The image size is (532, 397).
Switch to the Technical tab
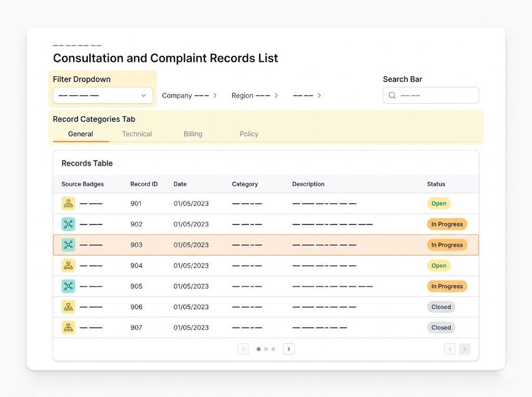pyautogui.click(x=137, y=134)
